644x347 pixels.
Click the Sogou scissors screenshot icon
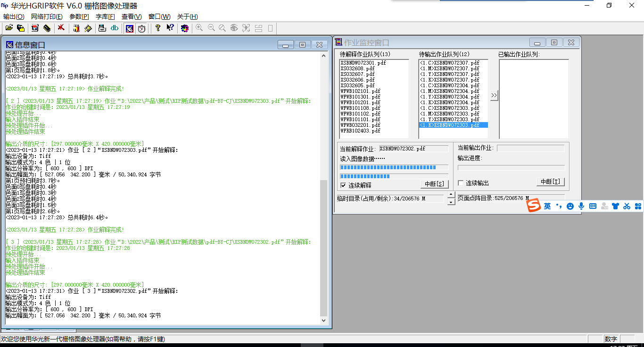tap(627, 206)
